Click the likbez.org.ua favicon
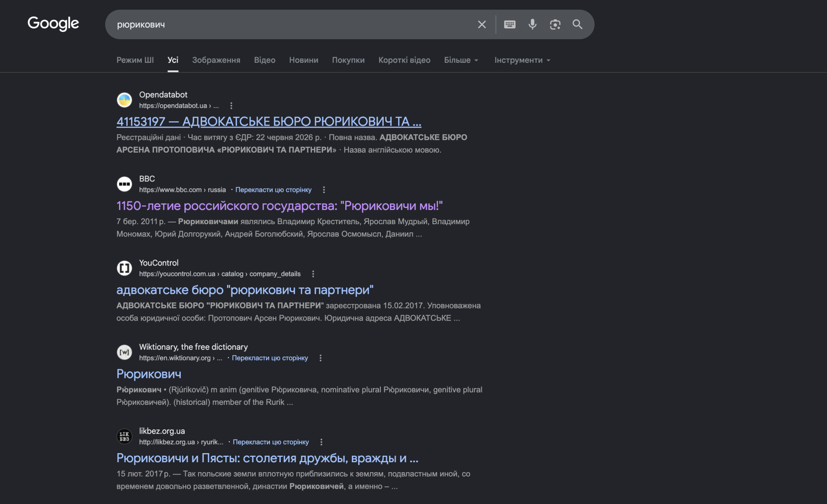 click(x=124, y=436)
